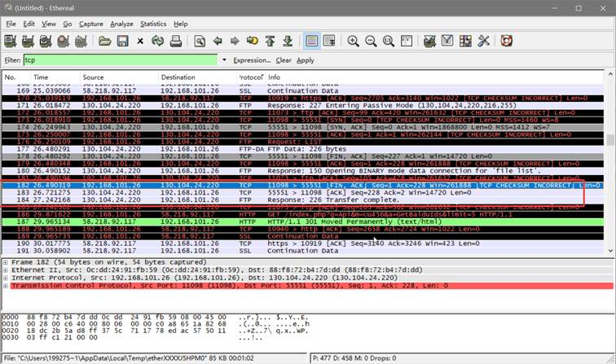Image resolution: width=616 pixels, height=364 pixels.
Task: Go forward in packet history arrow
Action: point(235,41)
